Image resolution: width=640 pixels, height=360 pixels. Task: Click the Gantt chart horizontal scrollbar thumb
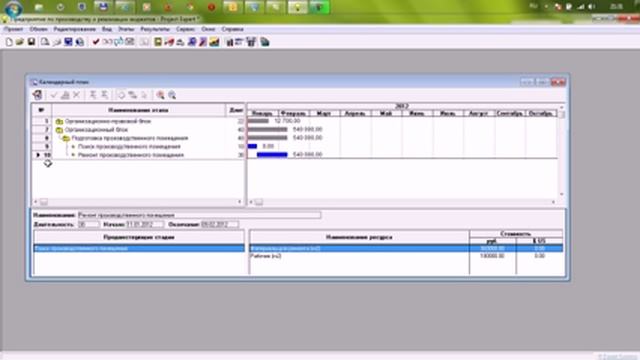click(x=259, y=202)
